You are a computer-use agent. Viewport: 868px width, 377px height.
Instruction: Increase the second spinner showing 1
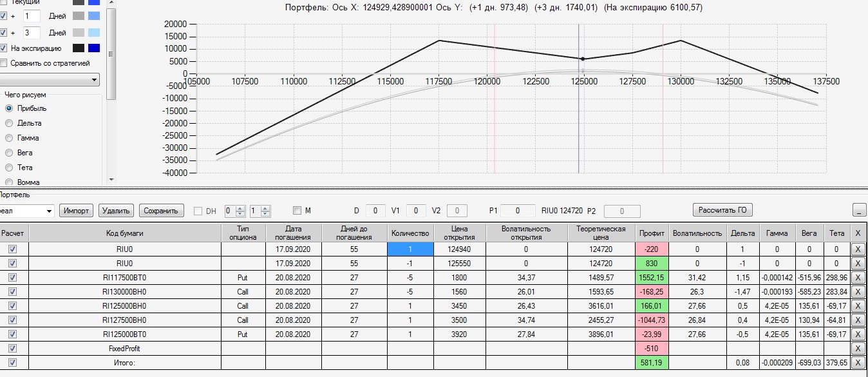click(266, 208)
